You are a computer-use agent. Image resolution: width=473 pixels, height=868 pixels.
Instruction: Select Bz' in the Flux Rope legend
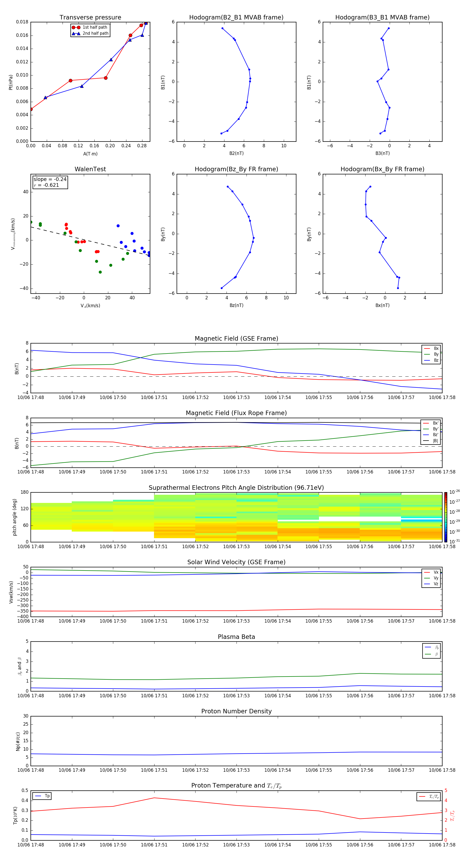431,435
